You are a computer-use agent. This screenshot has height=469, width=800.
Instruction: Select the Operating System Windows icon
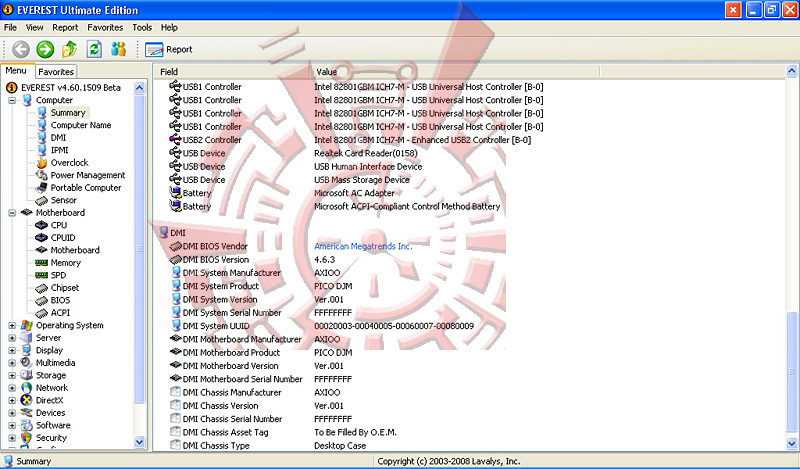coord(27,326)
